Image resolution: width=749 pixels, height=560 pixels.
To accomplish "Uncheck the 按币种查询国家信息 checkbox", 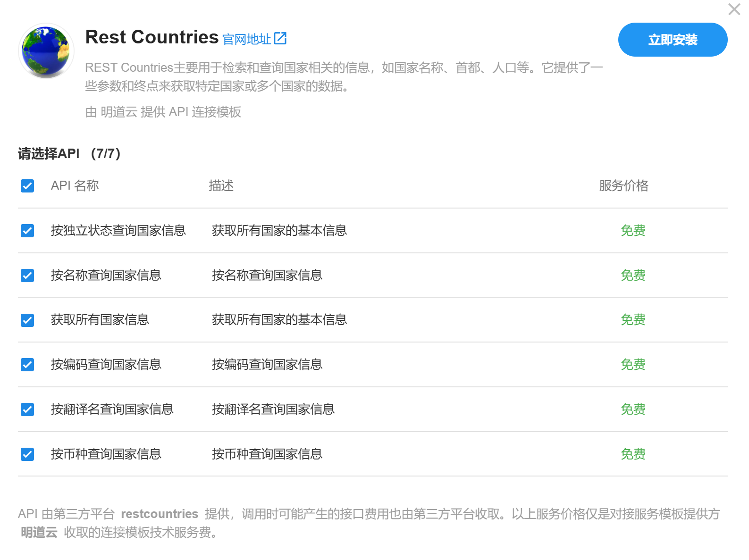I will (x=27, y=454).
